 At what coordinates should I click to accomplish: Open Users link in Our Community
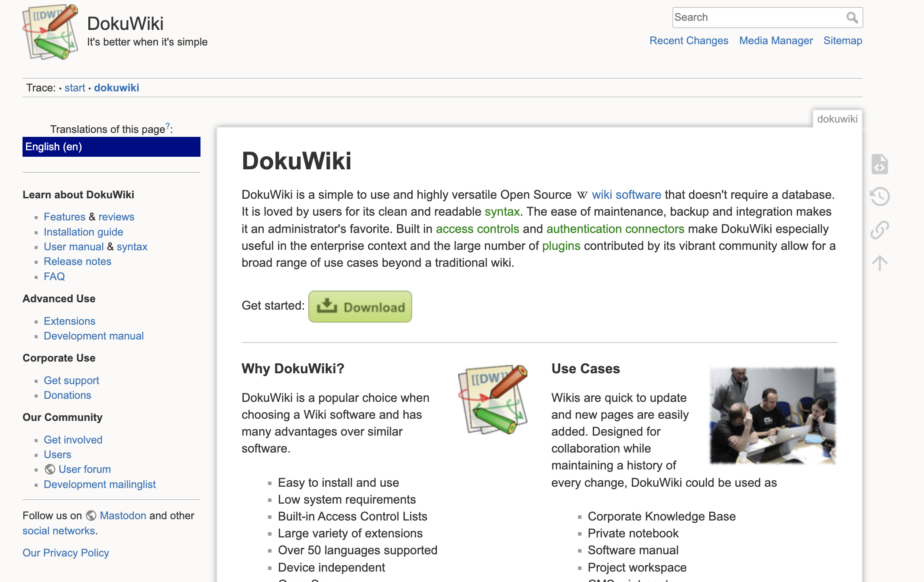(58, 455)
